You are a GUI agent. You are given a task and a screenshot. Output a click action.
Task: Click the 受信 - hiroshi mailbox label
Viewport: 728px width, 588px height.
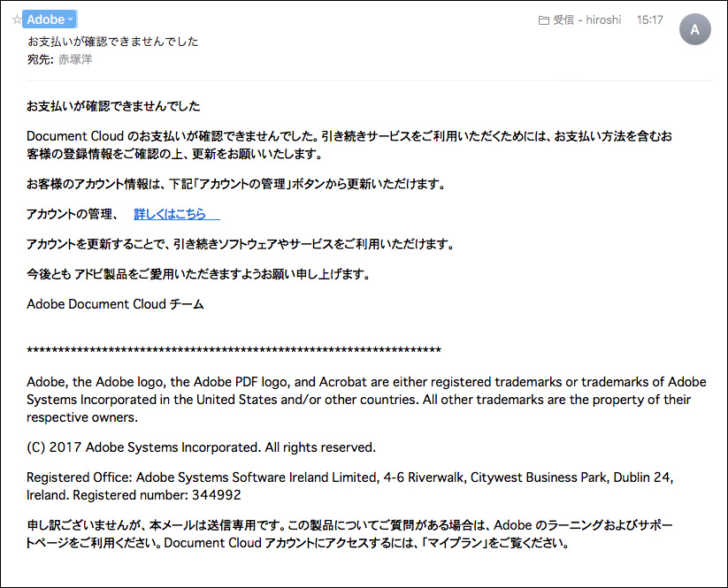coord(586,20)
